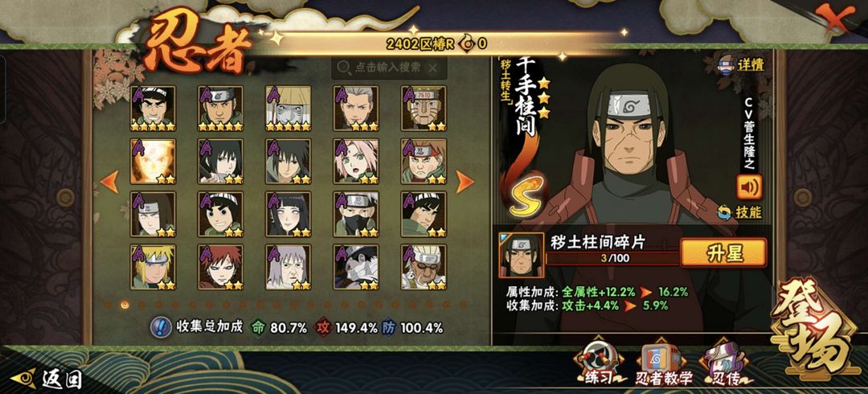
Task: Select the red-haired Gaara ninja portrait
Action: [221, 267]
